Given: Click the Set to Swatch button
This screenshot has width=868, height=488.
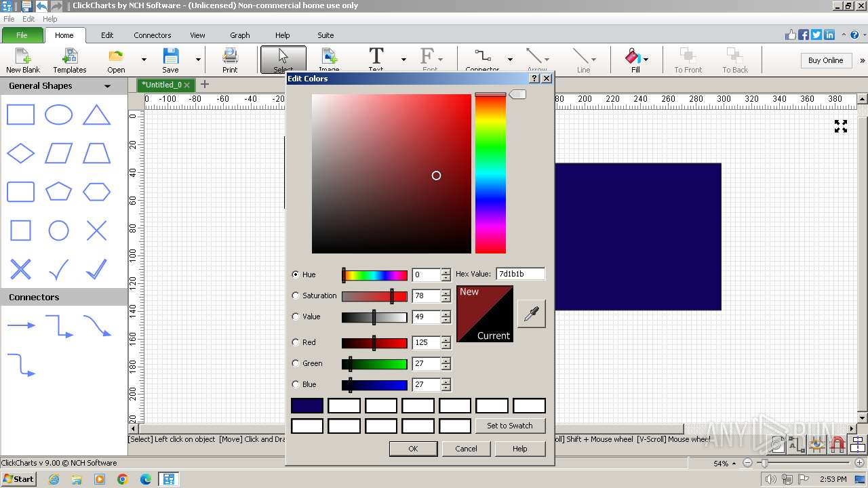Looking at the screenshot, I should [x=509, y=426].
